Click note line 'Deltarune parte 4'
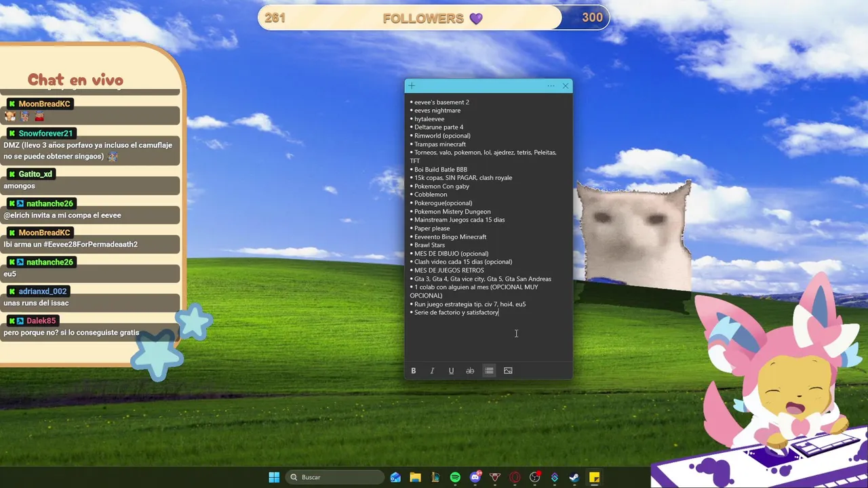Screen dimensions: 868x488 pyautogui.click(x=439, y=127)
